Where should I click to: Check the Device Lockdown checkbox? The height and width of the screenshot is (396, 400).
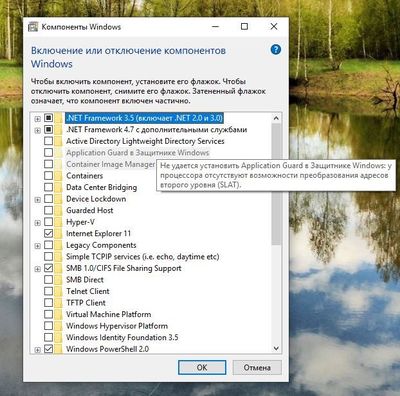(x=49, y=199)
